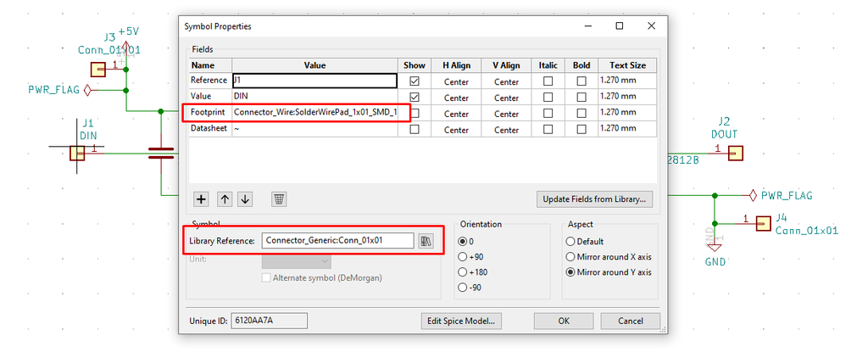Screen dimensions: 868x358
Task: Edit the Reference value field J1
Action: coord(314,81)
